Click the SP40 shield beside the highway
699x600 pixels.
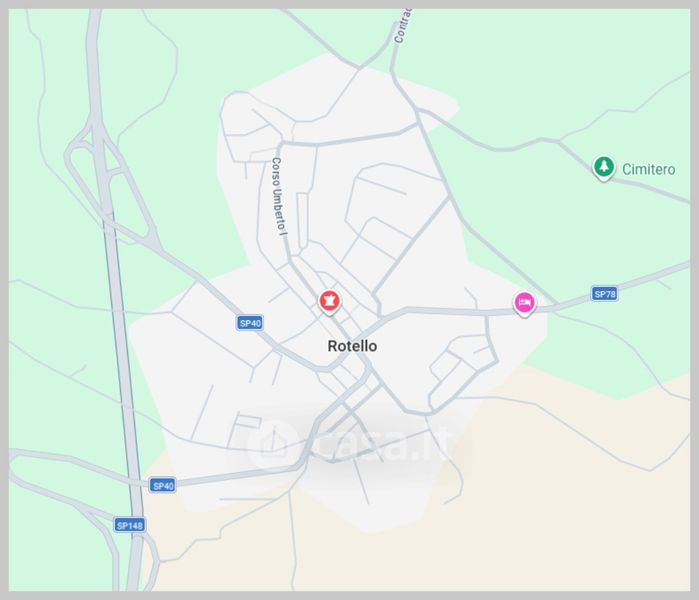(162, 485)
